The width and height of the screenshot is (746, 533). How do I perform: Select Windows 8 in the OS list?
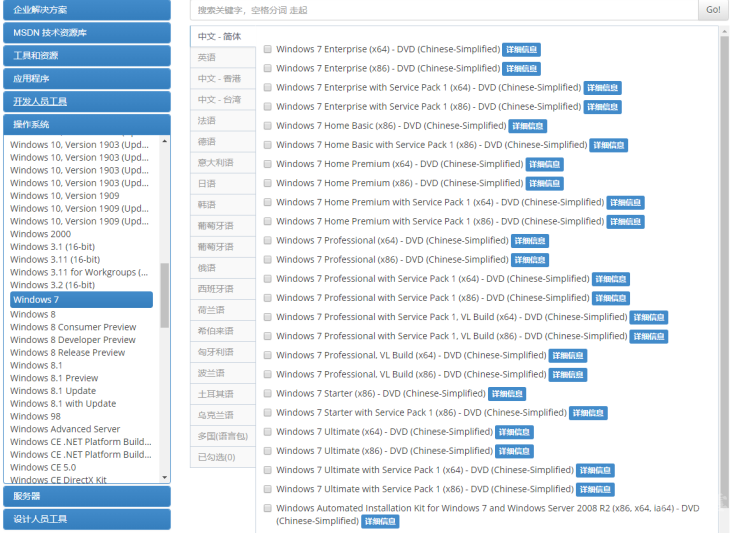33,314
